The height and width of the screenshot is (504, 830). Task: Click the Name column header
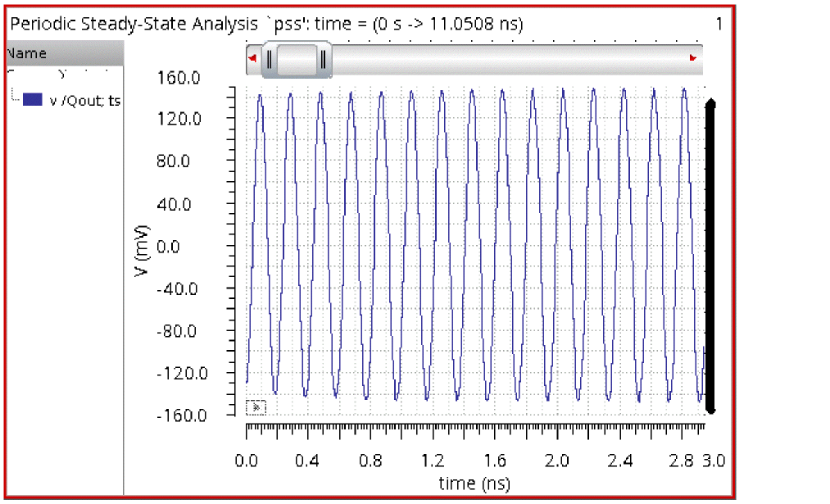point(65,53)
